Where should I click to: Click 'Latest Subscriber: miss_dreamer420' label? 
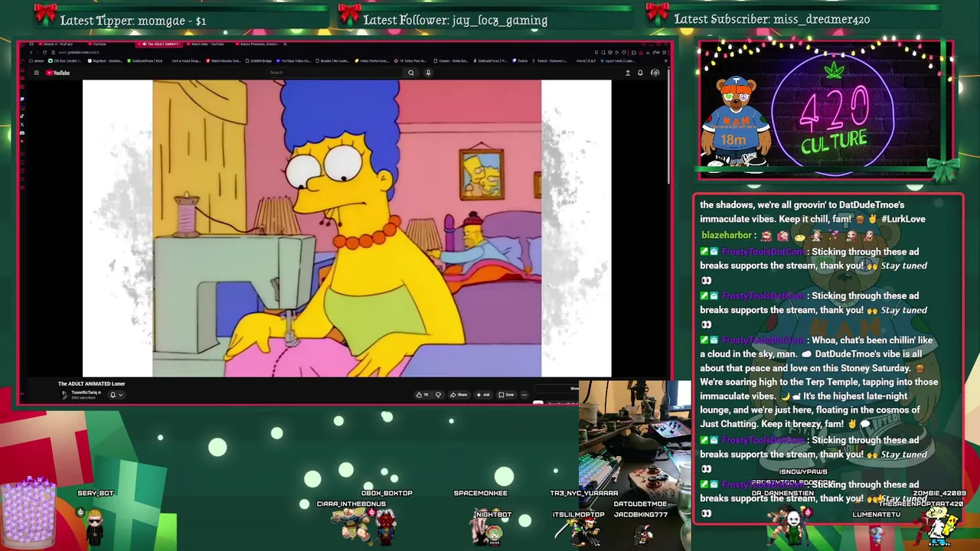(x=772, y=20)
